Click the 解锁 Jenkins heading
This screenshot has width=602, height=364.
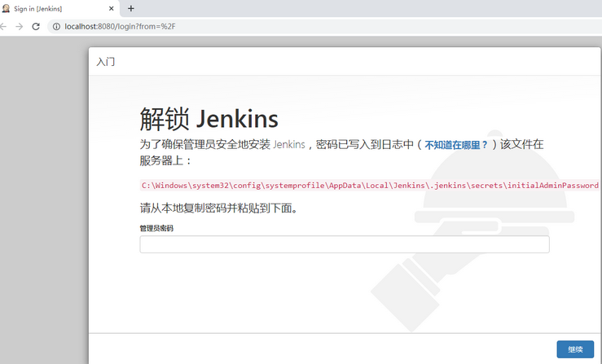pos(209,119)
